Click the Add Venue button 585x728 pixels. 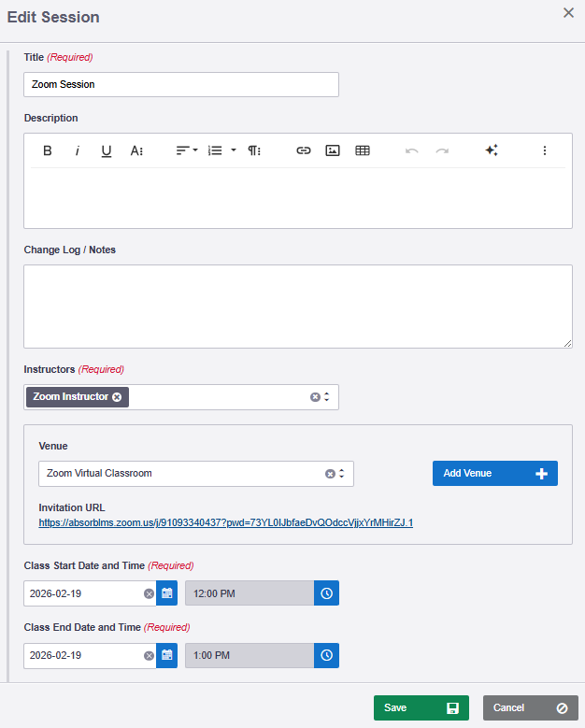point(495,474)
